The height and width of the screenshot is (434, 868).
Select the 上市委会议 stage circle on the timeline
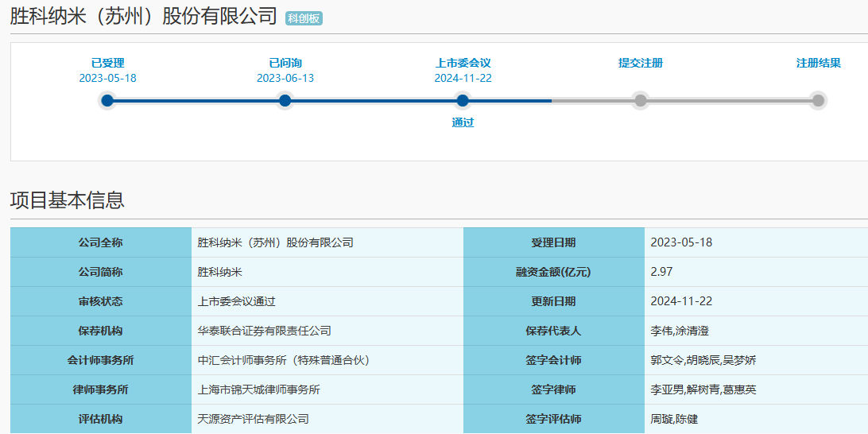(x=463, y=100)
